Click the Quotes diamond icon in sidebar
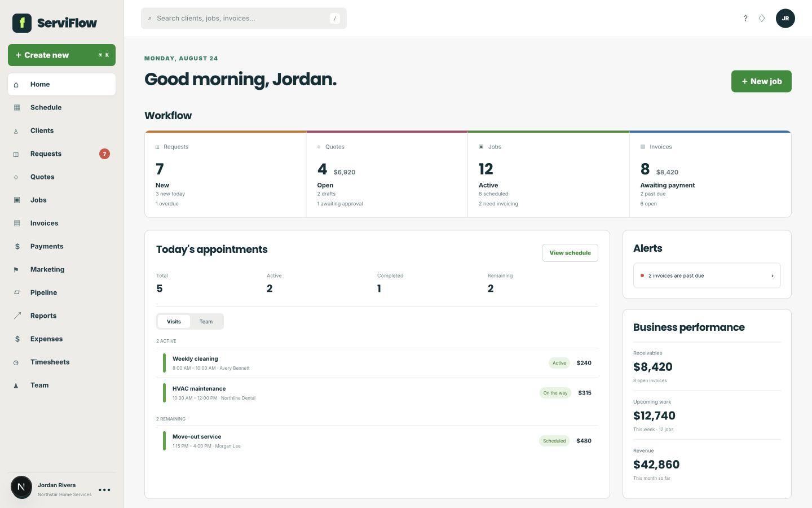 (16, 177)
